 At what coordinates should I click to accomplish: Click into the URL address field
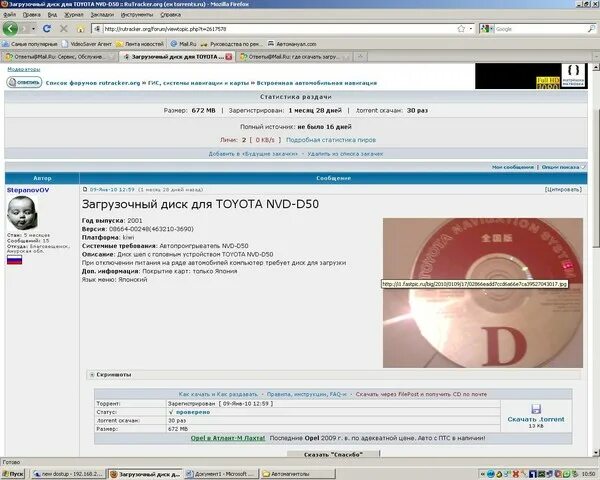(279, 29)
